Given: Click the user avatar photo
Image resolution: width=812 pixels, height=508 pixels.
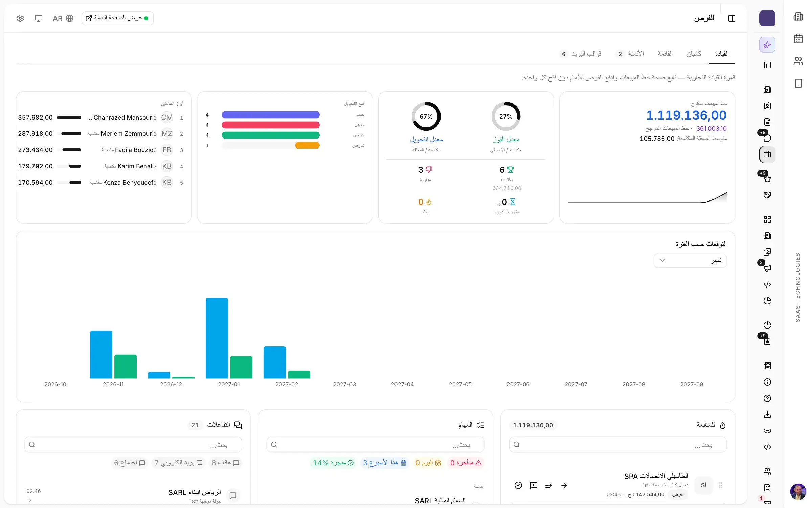Looking at the screenshot, I should click(x=798, y=491).
